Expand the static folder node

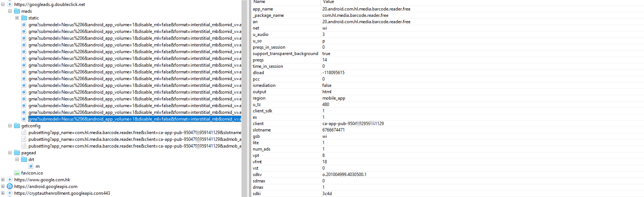coord(17,18)
